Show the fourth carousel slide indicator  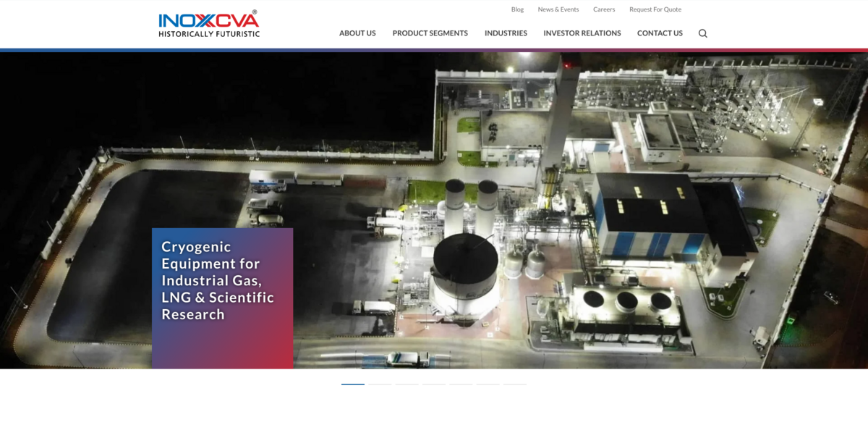433,384
